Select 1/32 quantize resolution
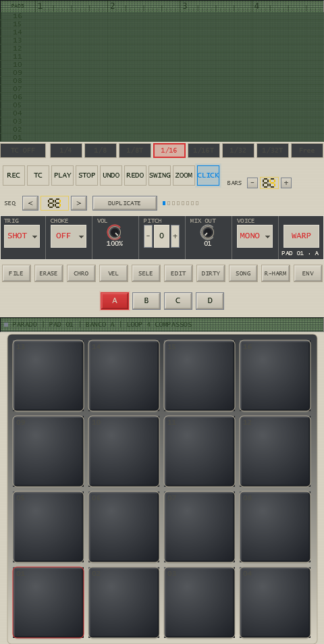324x644 pixels. pos(238,151)
